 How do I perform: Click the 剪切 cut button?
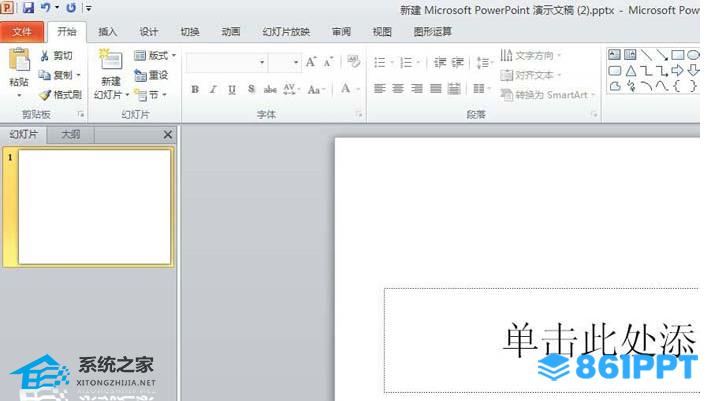point(56,56)
